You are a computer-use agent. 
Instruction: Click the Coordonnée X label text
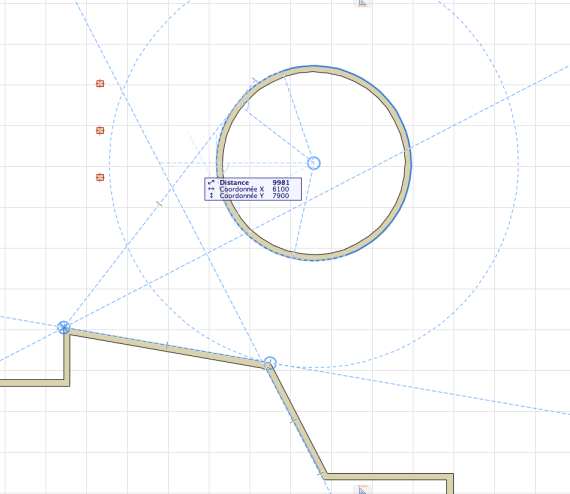[x=241, y=189]
